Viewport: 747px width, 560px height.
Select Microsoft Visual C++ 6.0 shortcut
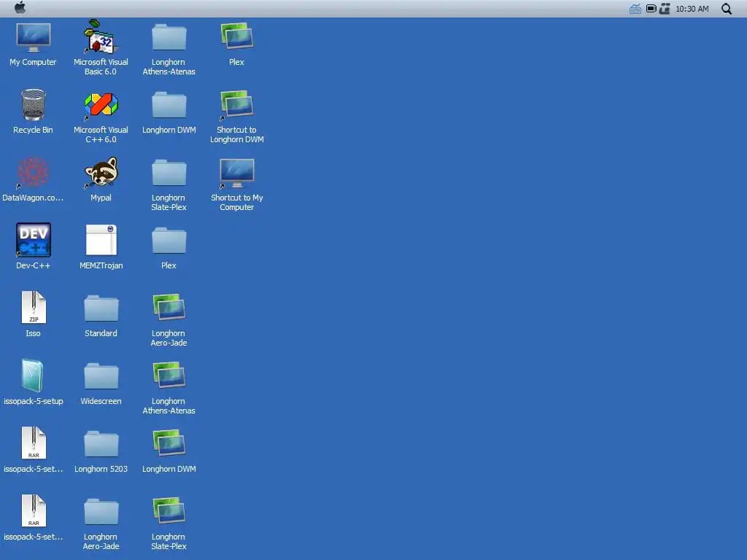click(x=101, y=105)
